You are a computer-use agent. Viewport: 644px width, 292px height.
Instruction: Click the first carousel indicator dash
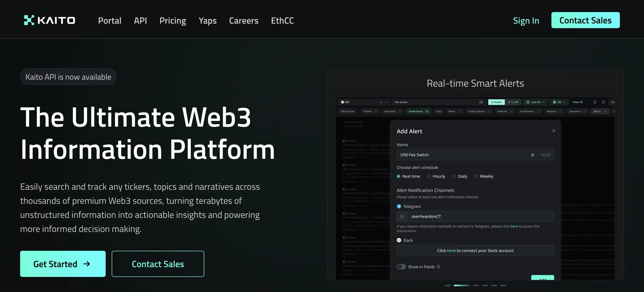click(448, 285)
